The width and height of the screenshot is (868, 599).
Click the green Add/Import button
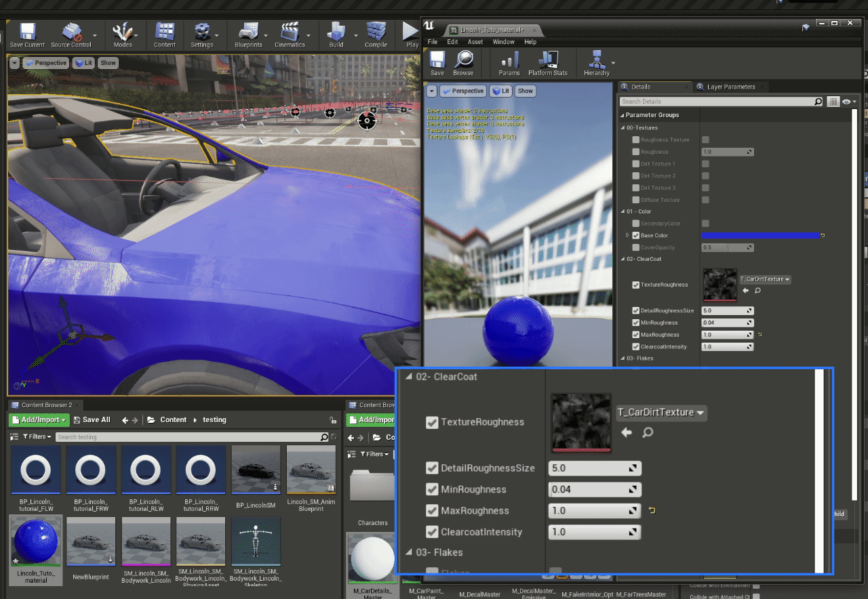pos(39,420)
